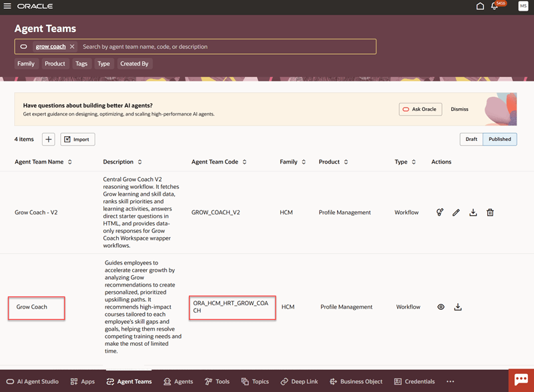534x392 pixels.
Task: Open the Family filter
Action: (x=26, y=63)
